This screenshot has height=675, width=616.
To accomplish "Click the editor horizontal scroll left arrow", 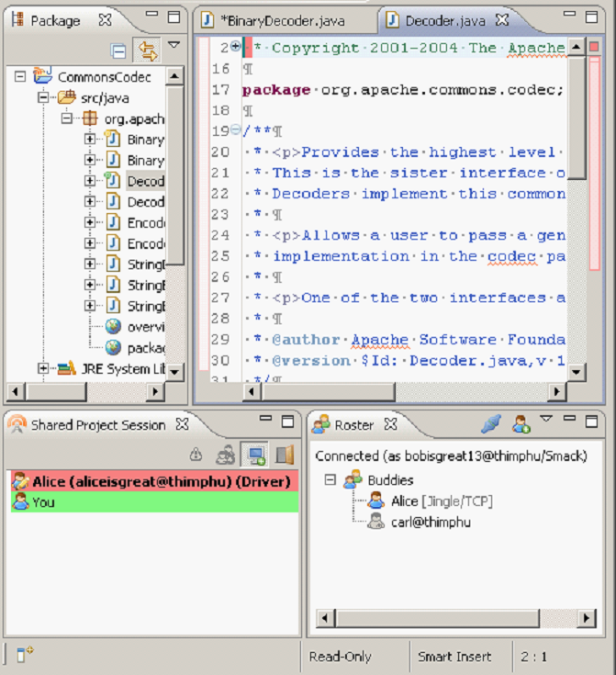I will [252, 391].
